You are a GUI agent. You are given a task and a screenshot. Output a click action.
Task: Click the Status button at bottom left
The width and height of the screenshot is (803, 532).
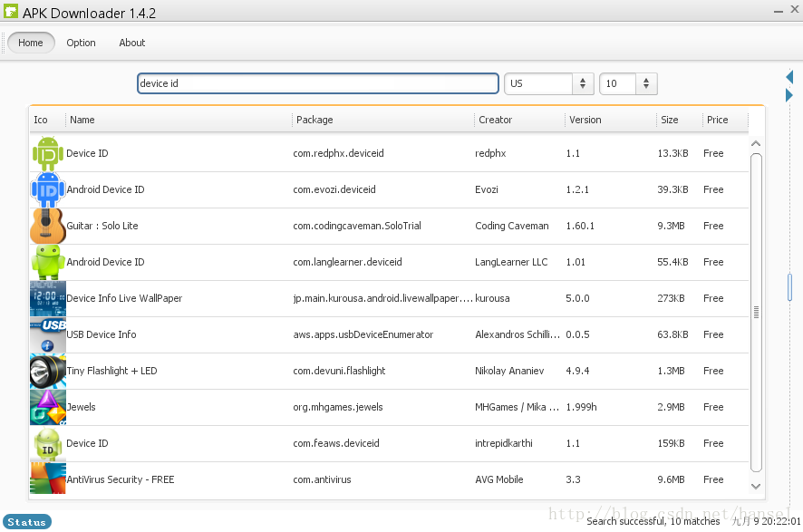tap(27, 522)
